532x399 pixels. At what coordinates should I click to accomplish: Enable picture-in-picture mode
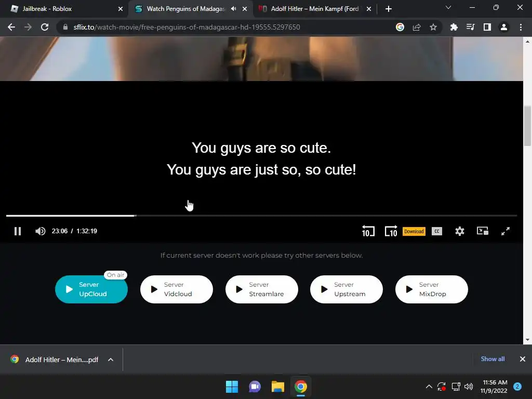[483, 231]
